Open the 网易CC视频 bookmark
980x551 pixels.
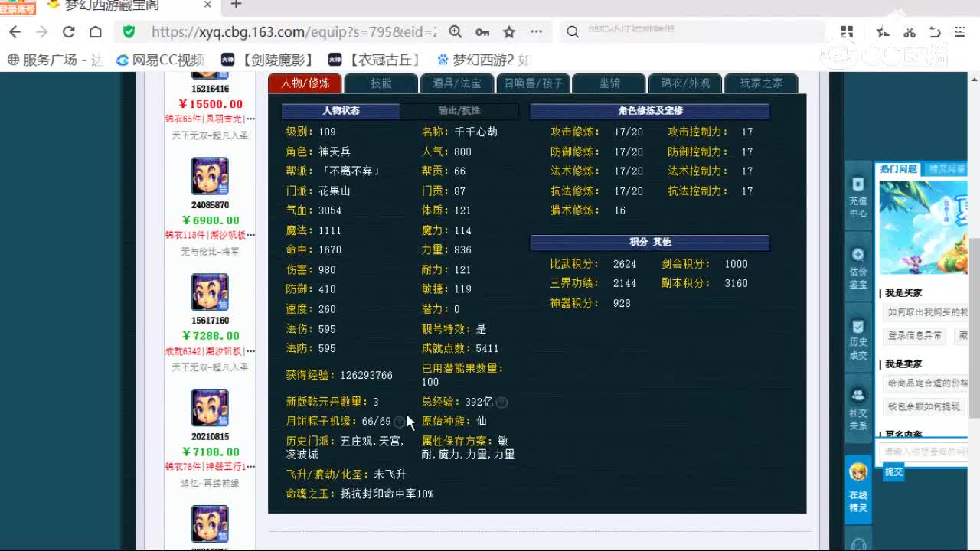(160, 60)
